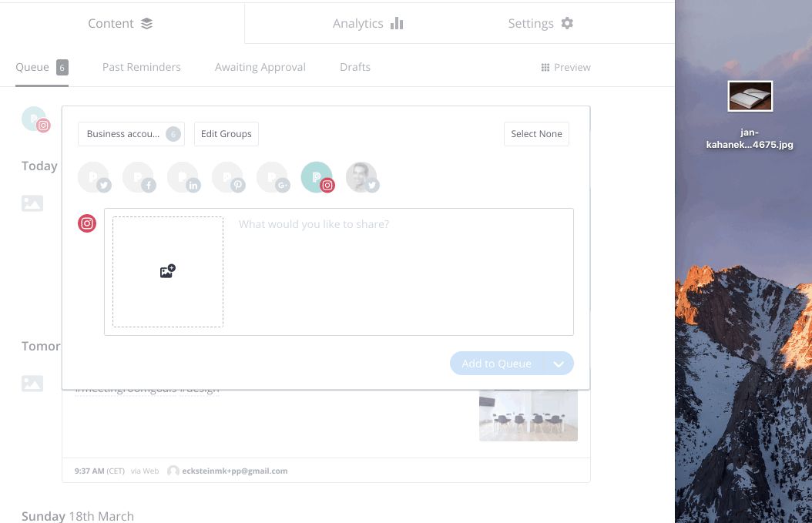Deselect the active Instagram account avatar

click(317, 177)
